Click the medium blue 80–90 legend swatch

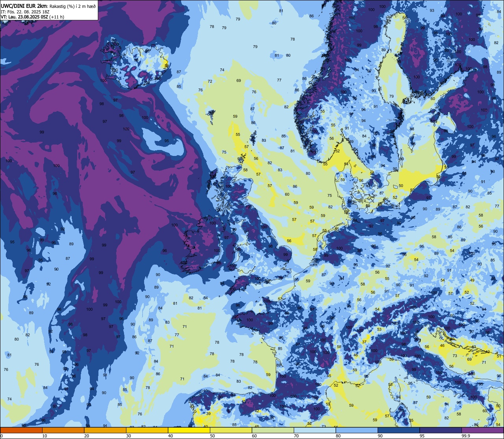(x=357, y=430)
